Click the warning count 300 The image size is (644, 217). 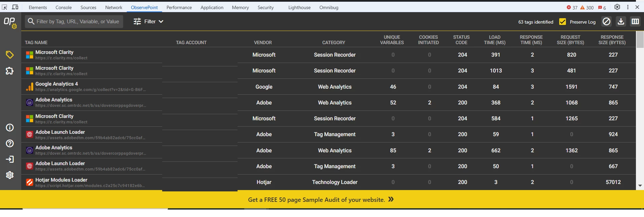pyautogui.click(x=587, y=7)
